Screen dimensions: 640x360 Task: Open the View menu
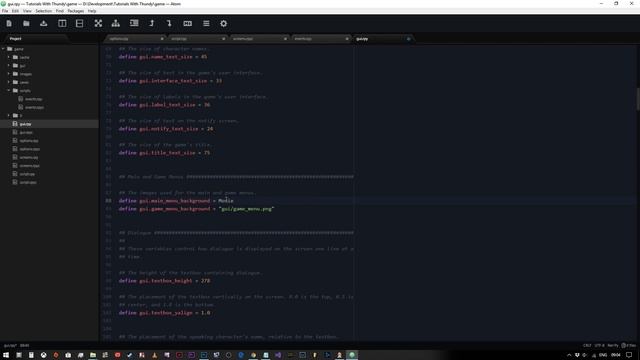click(27, 11)
